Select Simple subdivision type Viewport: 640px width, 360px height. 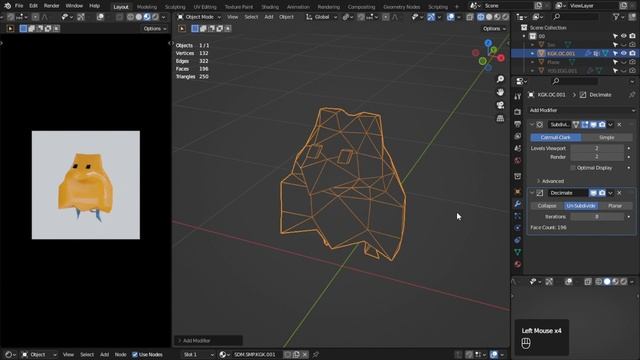[607, 138]
